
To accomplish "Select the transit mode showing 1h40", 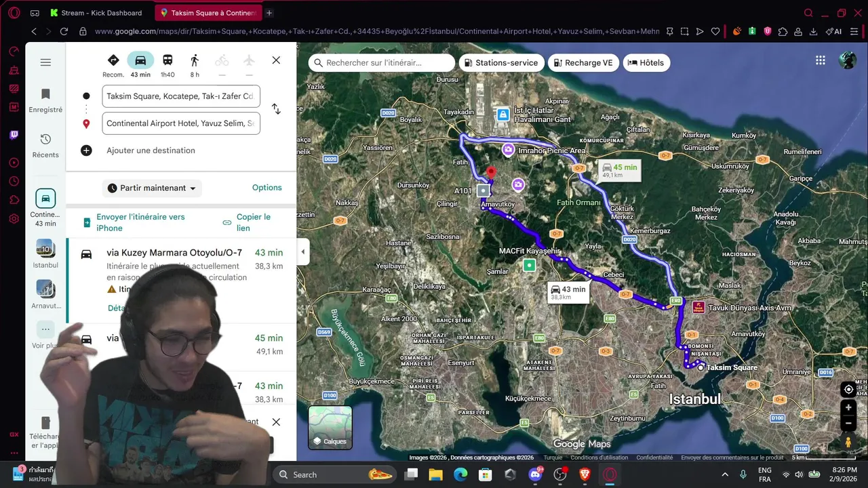I will click(167, 60).
